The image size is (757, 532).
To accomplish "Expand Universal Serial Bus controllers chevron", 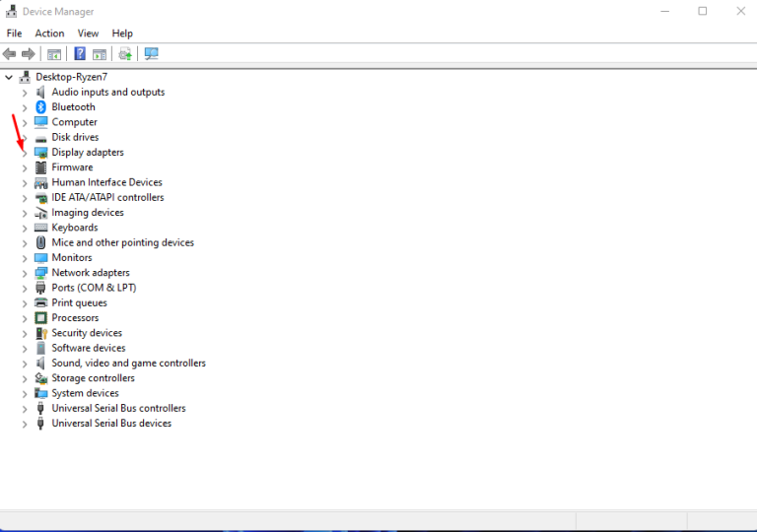I will pos(25,409).
